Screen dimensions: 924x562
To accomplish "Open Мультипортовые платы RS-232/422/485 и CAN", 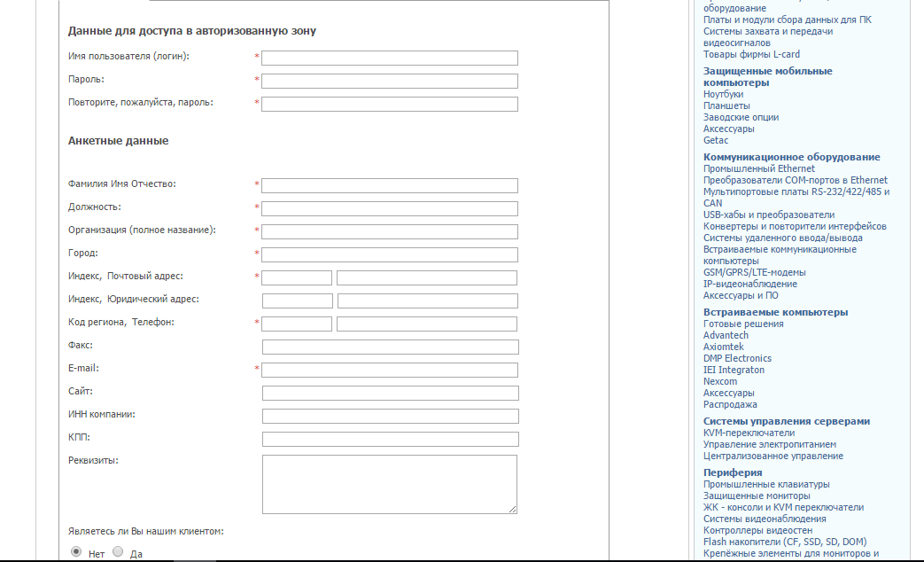I will point(796,198).
